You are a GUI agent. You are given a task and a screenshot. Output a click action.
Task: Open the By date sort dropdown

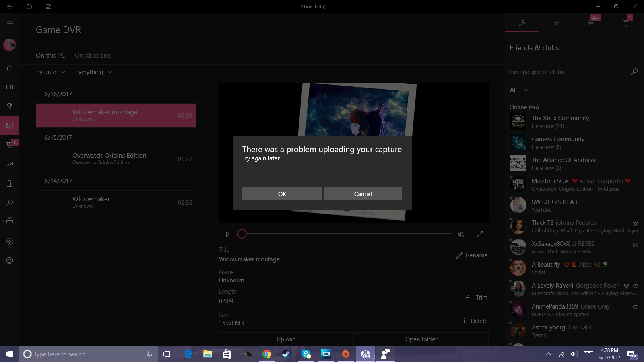pyautogui.click(x=51, y=72)
